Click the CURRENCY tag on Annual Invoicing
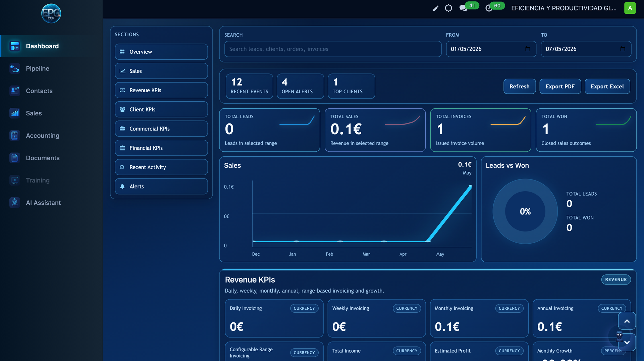 (612, 308)
